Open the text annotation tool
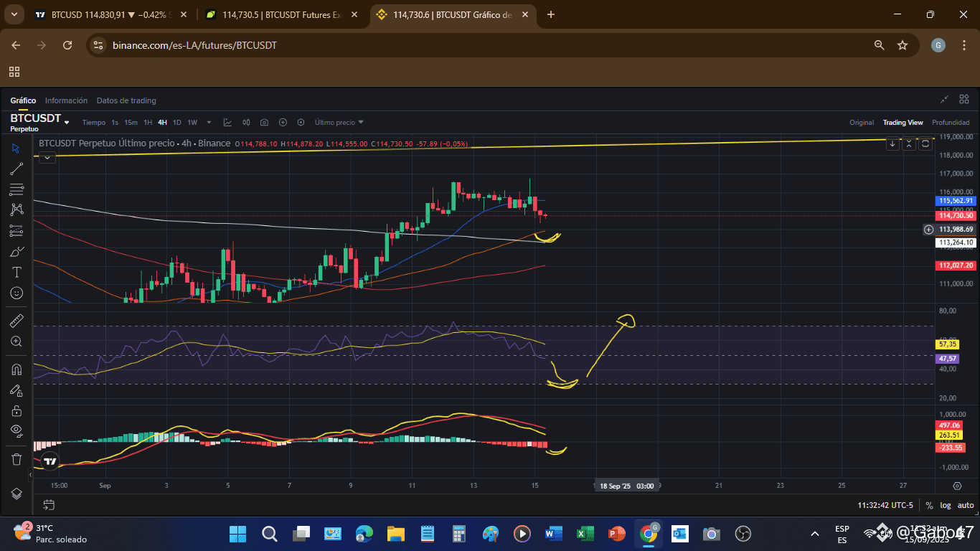Viewport: 980px width, 551px height. coord(17,272)
